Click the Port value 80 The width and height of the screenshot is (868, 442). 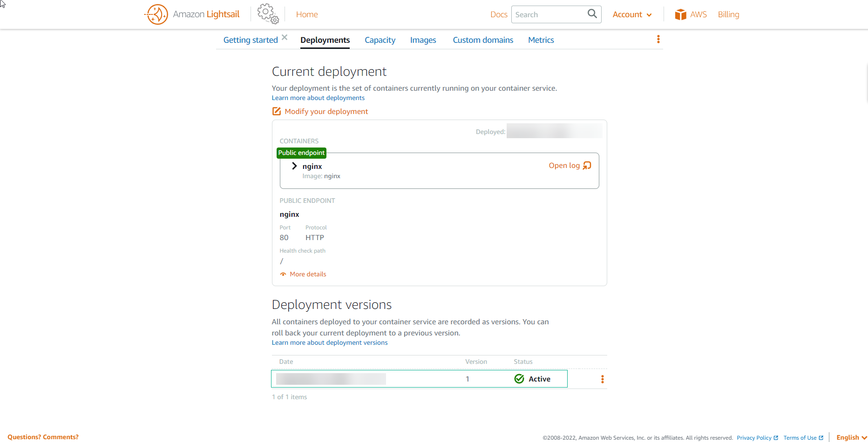[x=284, y=238]
